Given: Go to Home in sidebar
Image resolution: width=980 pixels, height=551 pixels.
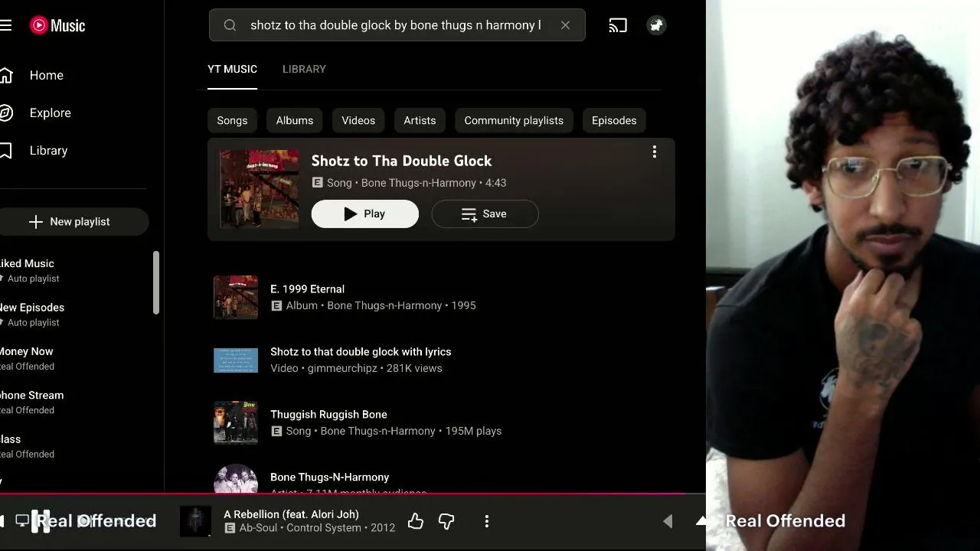Looking at the screenshot, I should point(47,75).
